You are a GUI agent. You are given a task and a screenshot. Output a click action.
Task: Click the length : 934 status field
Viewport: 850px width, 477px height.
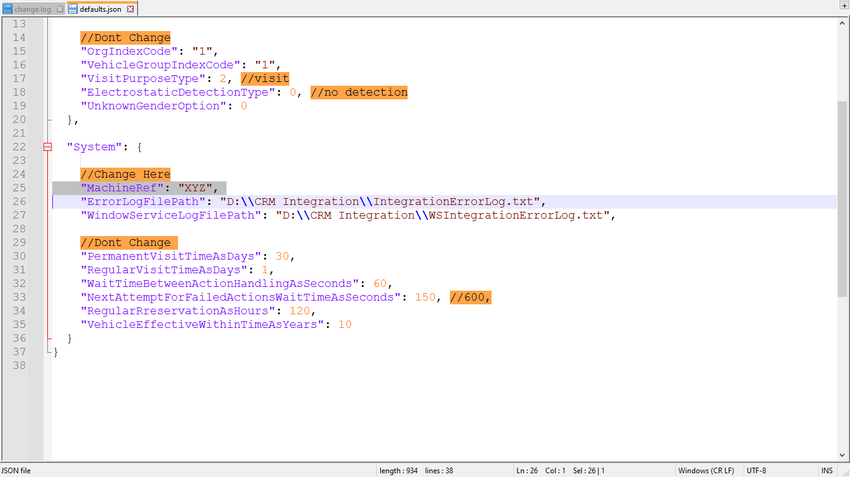398,470
